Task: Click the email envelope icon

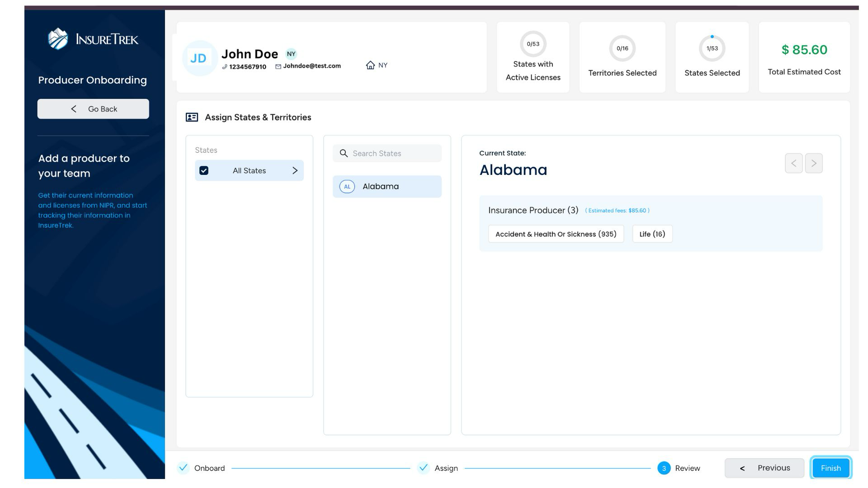Action: [278, 66]
